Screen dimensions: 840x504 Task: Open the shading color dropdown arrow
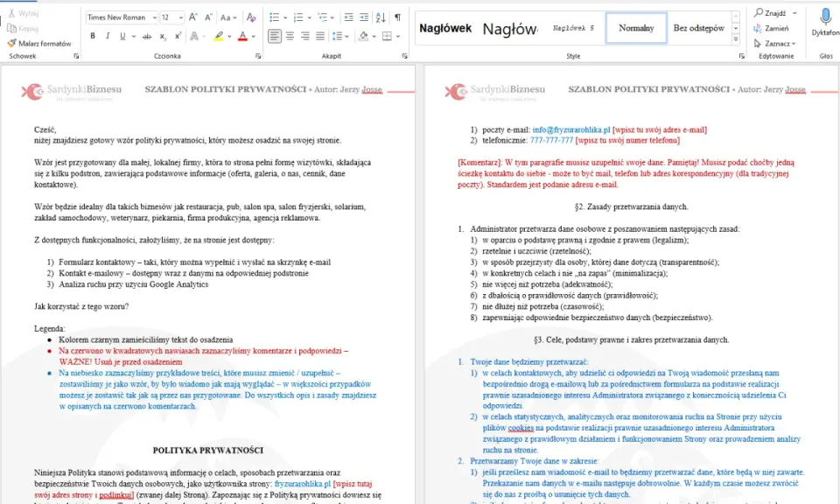[x=374, y=37]
